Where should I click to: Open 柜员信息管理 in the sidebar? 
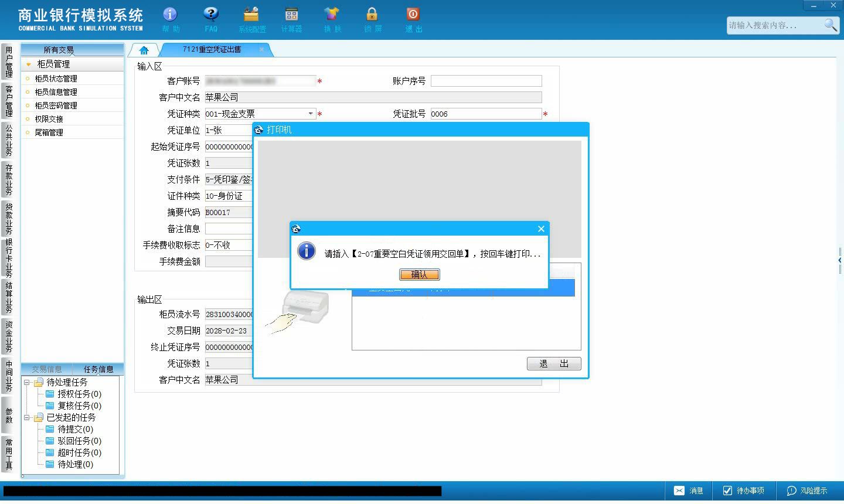coord(56,92)
